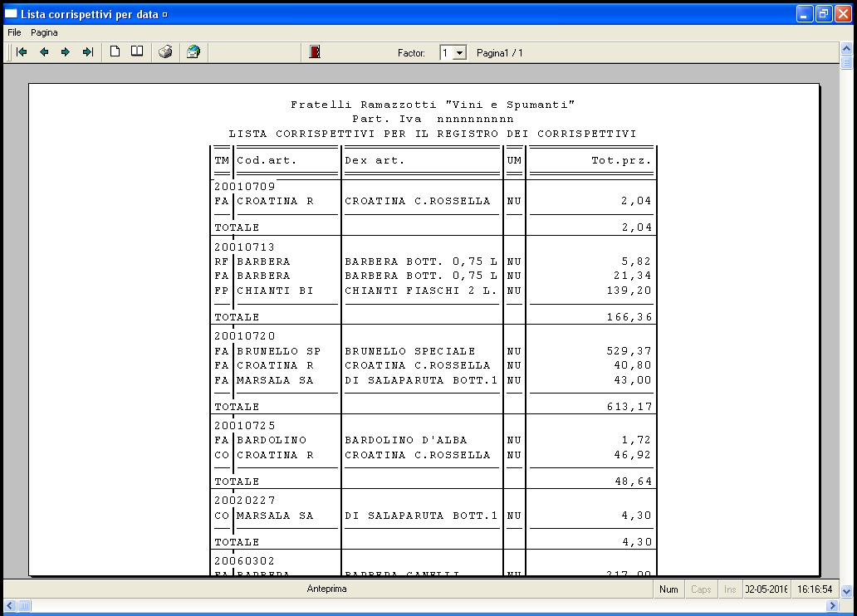Restore the window with the title bar button

click(823, 13)
